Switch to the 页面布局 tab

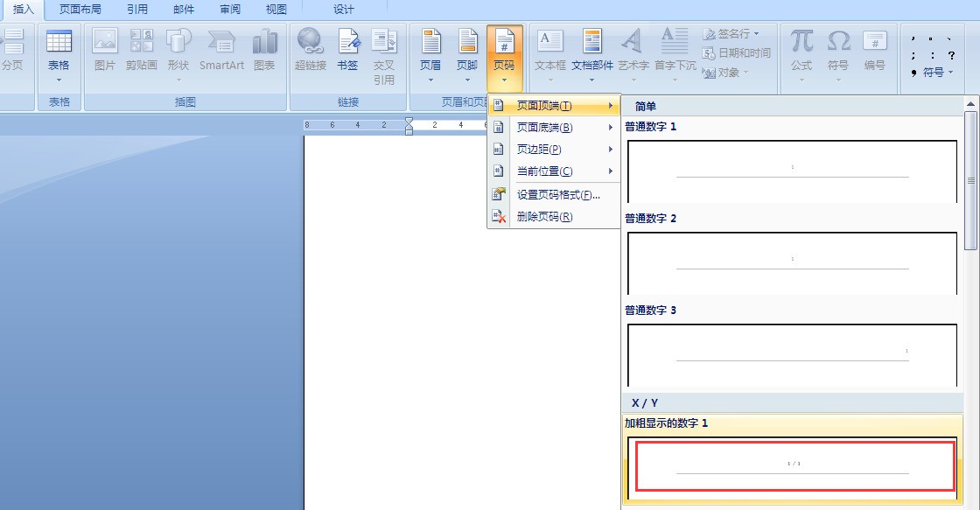(80, 10)
